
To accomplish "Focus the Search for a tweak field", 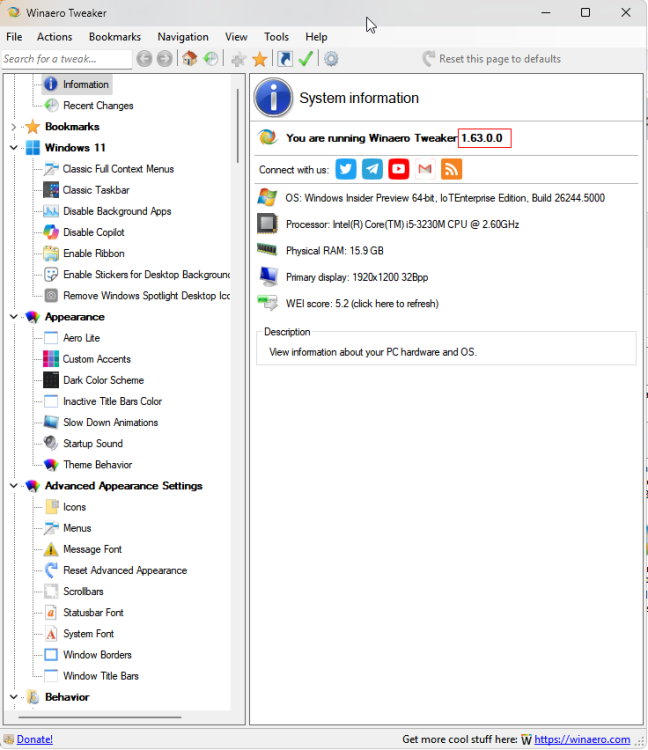I will 66,59.
